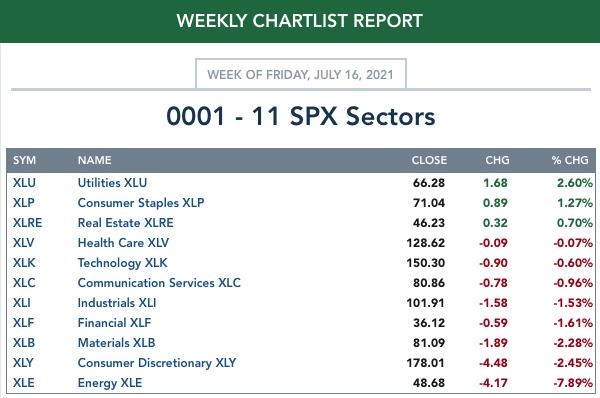Open the Utilities XLU chart name
Viewport: 600px width, 398px height.
click(x=112, y=183)
